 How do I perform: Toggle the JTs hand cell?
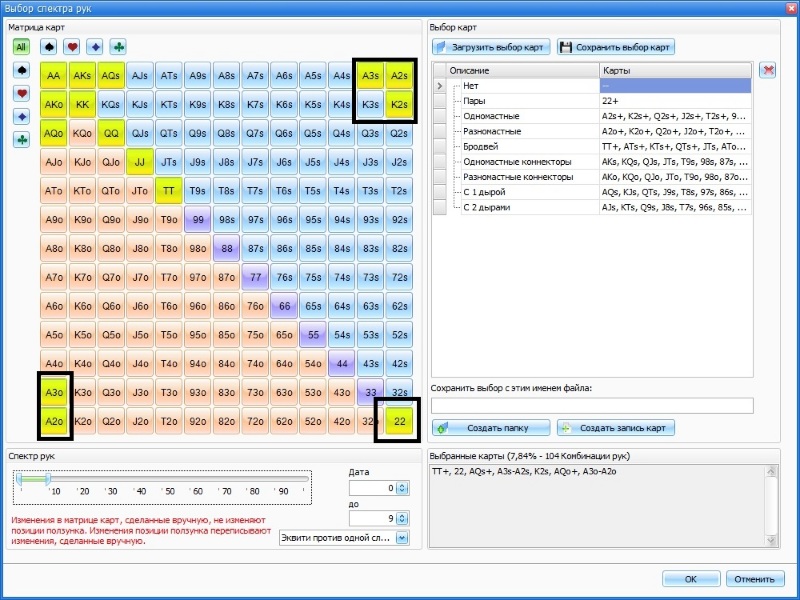click(x=169, y=162)
